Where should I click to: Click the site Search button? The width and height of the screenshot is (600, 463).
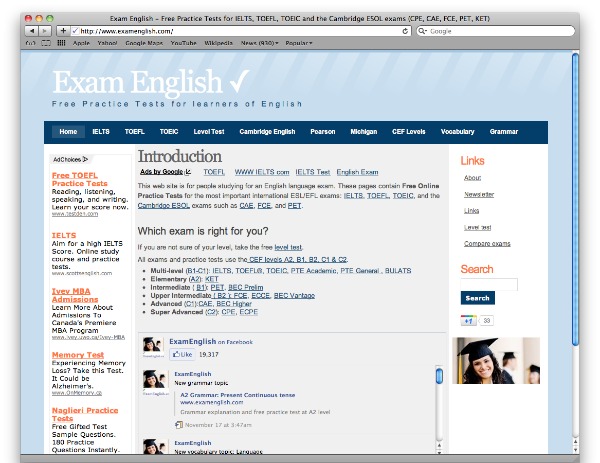(478, 298)
